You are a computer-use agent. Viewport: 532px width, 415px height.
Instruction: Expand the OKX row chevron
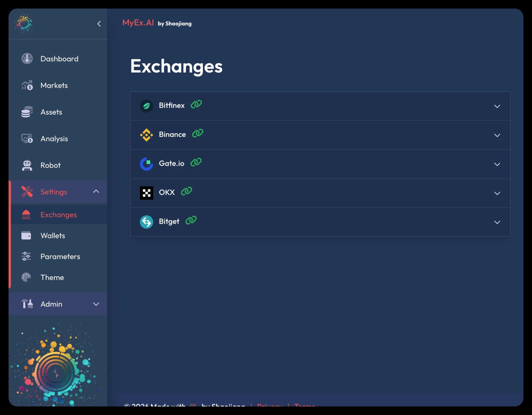point(497,193)
